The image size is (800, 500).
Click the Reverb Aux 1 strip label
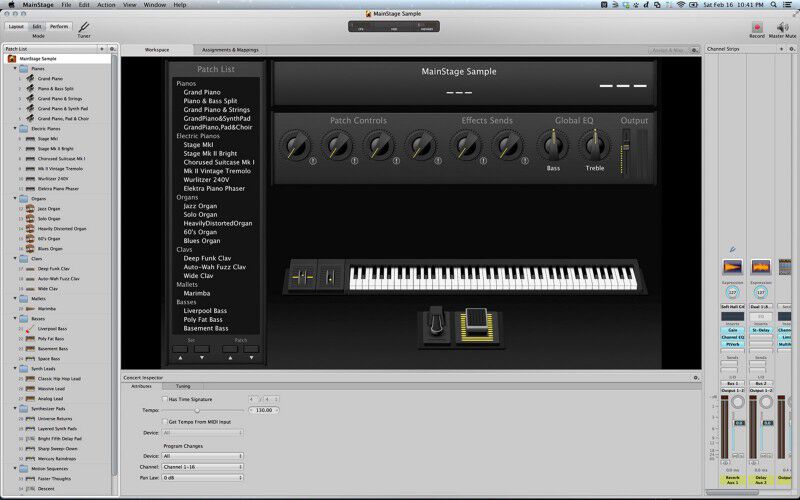pos(732,480)
